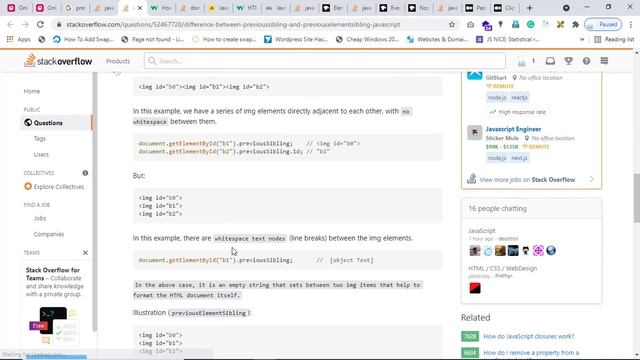Open the JavaScript chat room
Viewport: 640px width, 360px height.
(x=482, y=231)
